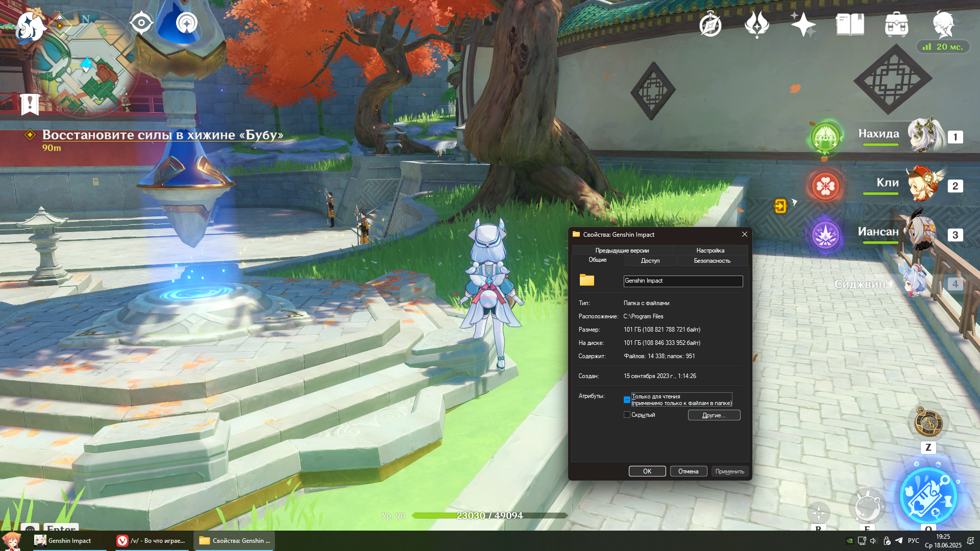Click Нахида's green elemental skill orb
This screenshot has width=980, height=551.
coord(825,137)
